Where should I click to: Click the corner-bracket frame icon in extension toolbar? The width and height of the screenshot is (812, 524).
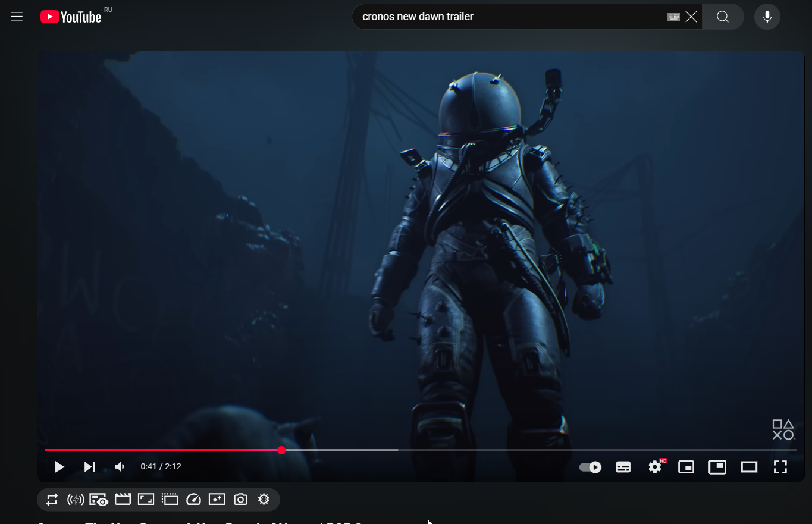coord(146,500)
